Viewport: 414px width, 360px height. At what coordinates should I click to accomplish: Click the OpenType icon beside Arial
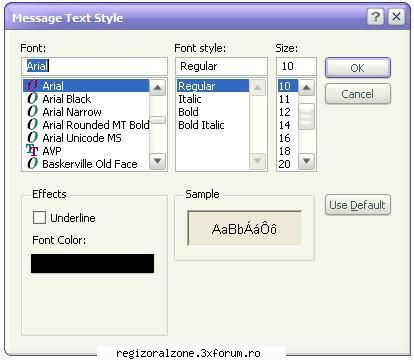point(33,86)
